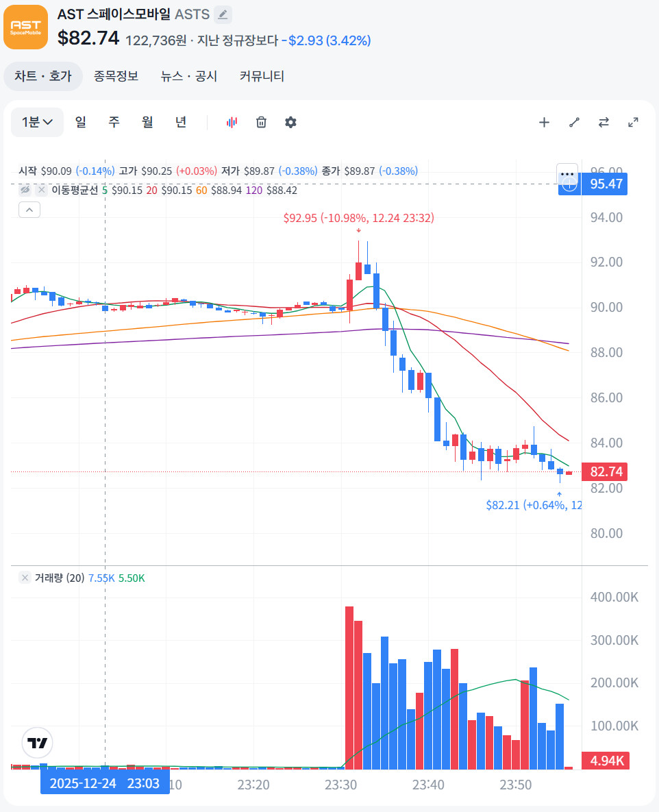Remove the volume indicator
The width and height of the screenshot is (659, 812).
(x=25, y=578)
